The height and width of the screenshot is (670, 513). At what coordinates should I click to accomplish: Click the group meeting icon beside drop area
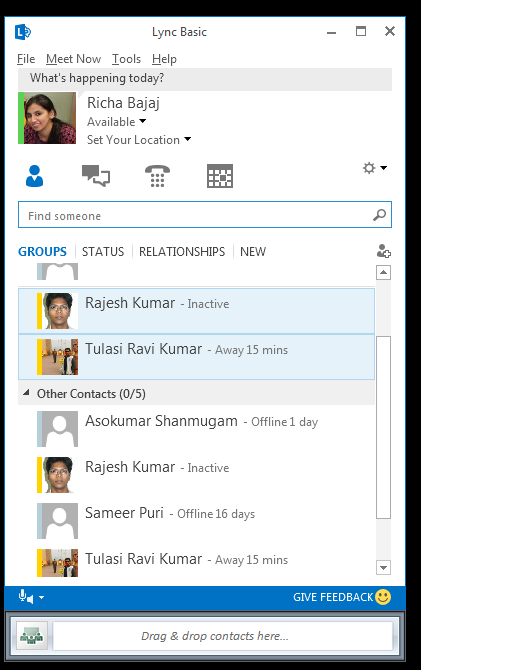pyautogui.click(x=32, y=636)
